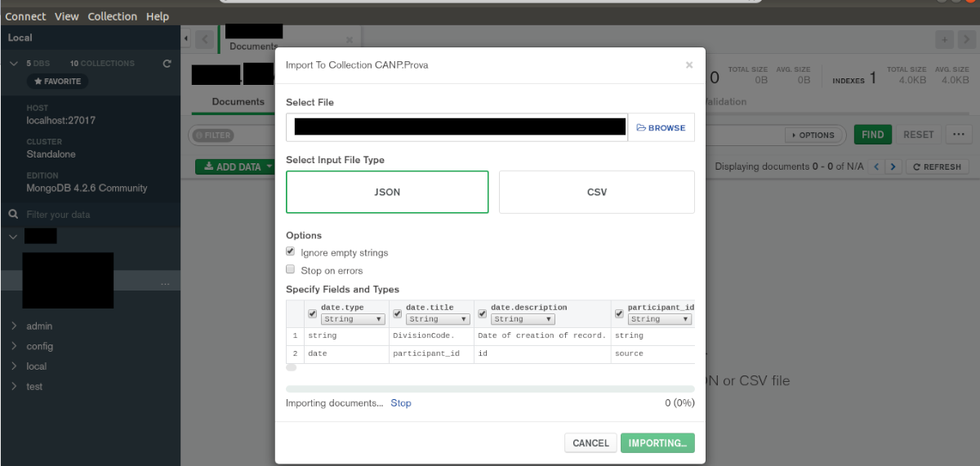
Task: Collapse the expanded database in sidebar
Action: 13,237
